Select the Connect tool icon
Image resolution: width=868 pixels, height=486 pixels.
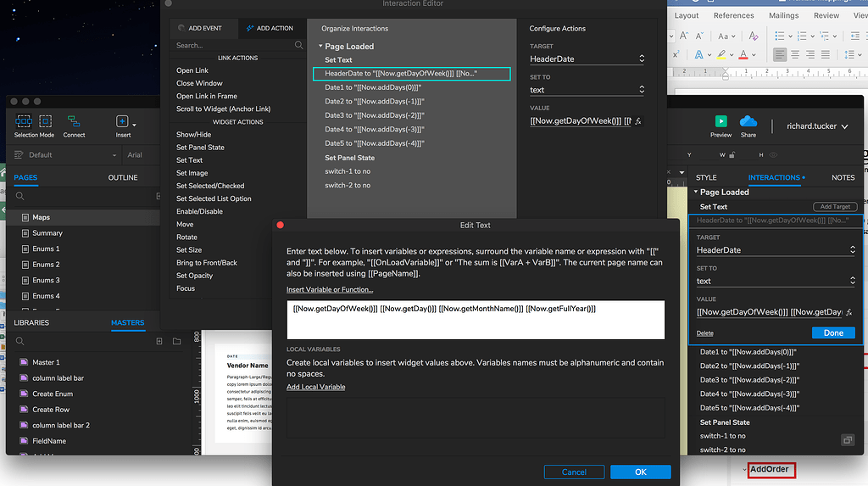point(74,121)
